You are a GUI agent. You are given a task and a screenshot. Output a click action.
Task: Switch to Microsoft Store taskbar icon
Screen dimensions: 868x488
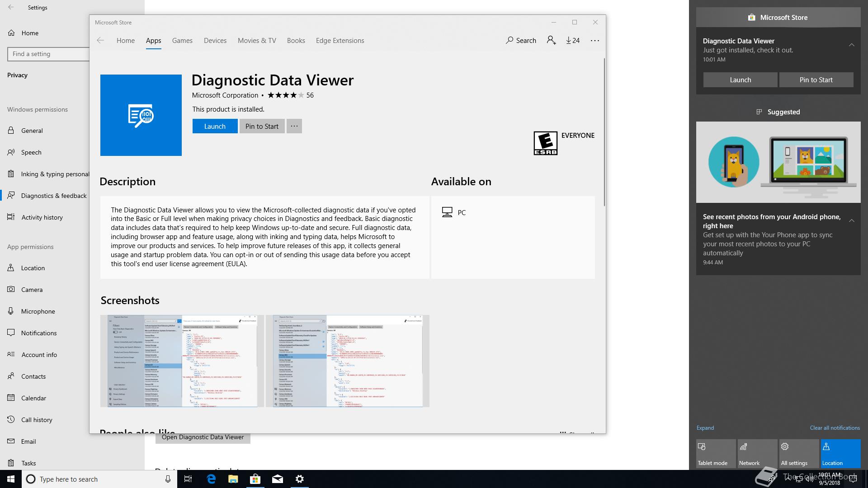[x=255, y=479]
